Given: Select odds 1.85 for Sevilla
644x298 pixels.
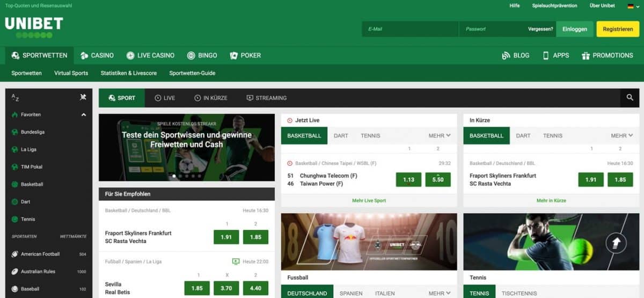Looking at the screenshot, I should 197,288.
